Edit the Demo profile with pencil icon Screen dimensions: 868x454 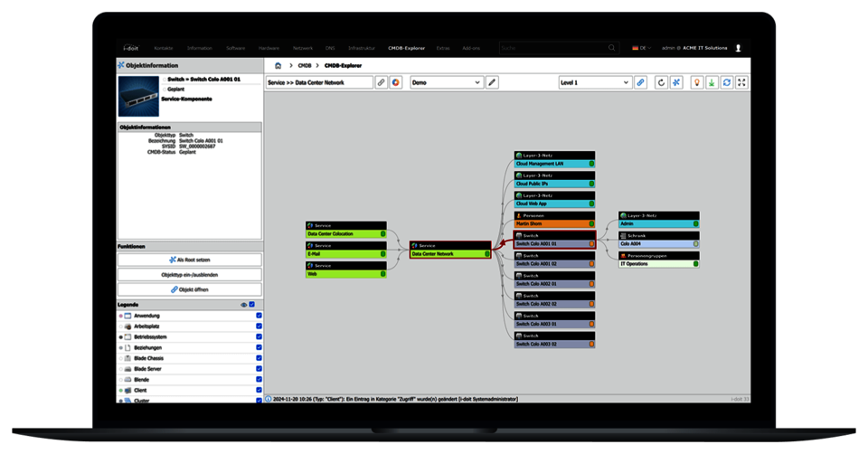(492, 82)
